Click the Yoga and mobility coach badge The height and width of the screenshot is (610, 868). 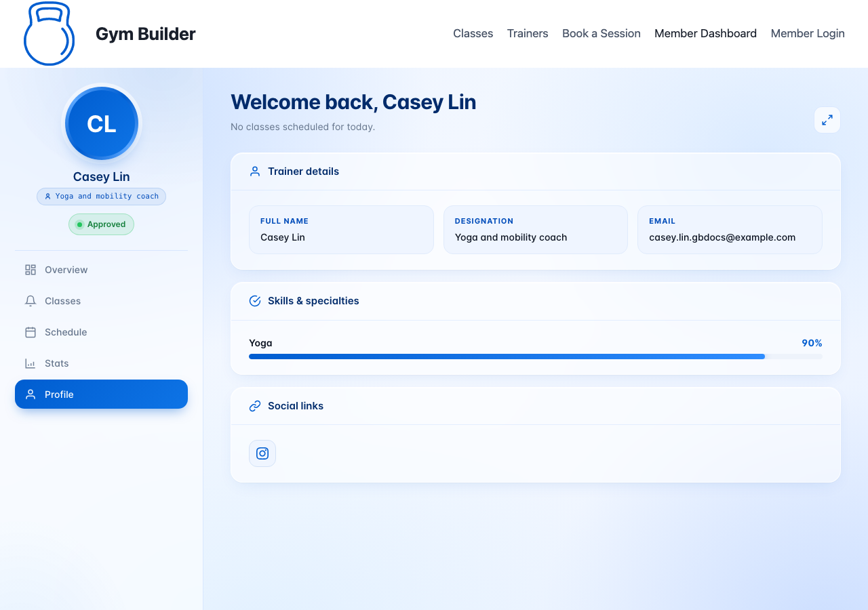click(x=102, y=197)
